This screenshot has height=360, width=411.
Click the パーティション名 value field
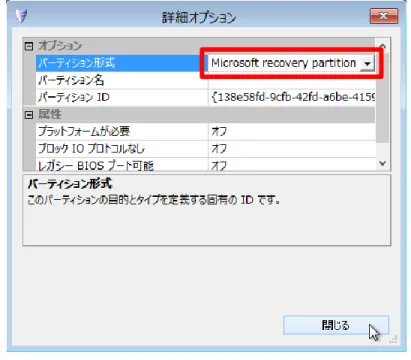click(x=292, y=80)
